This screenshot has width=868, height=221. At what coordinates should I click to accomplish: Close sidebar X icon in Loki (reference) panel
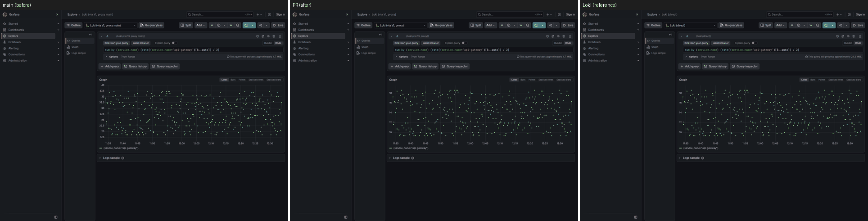point(637,14)
